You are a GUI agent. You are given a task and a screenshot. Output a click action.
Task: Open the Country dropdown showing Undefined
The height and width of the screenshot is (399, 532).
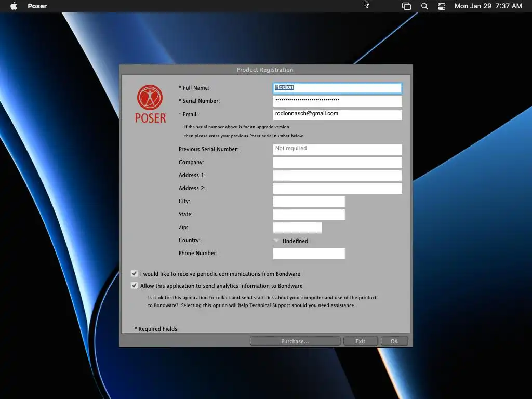point(291,241)
